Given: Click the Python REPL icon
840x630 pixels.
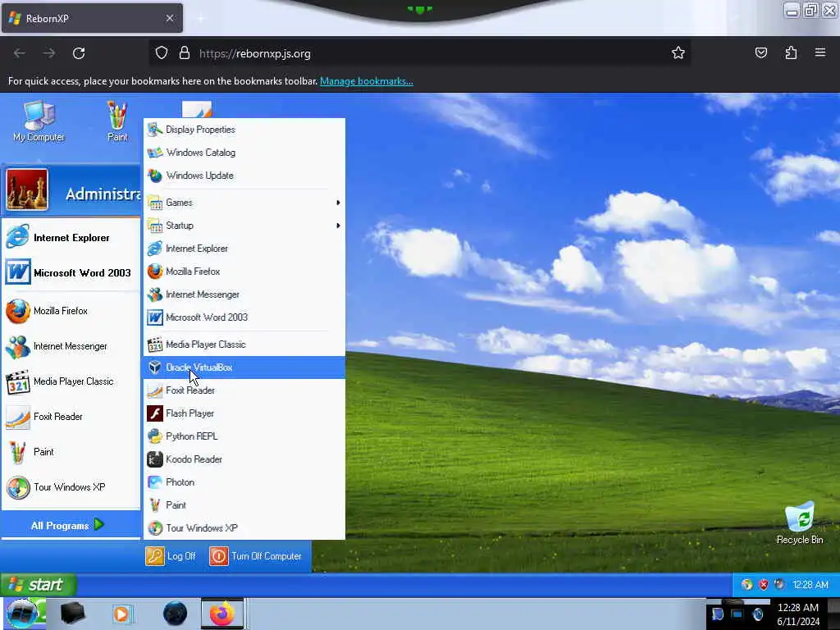Looking at the screenshot, I should [x=155, y=436].
